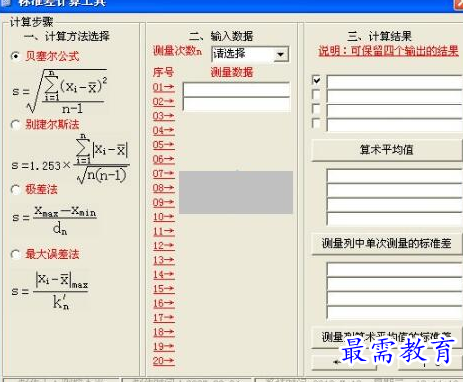Screen dimensions: 463x382
Task: Click the first result box below 算术平均值
Action: (x=395, y=176)
